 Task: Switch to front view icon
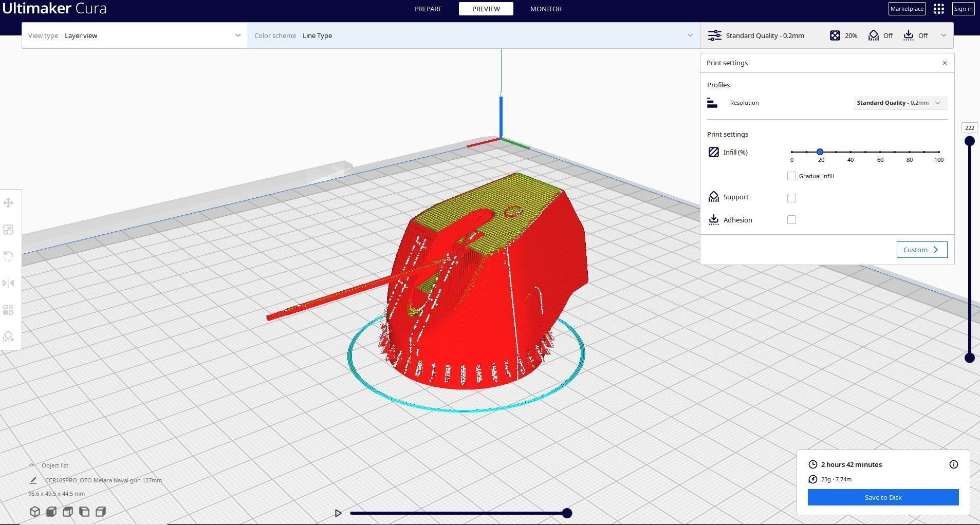[x=51, y=512]
